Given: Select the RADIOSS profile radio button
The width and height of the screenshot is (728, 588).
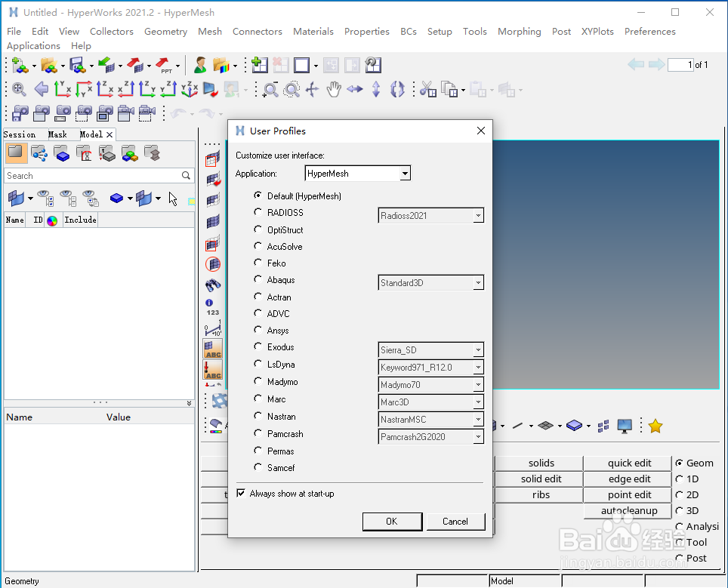Looking at the screenshot, I should point(258,212).
